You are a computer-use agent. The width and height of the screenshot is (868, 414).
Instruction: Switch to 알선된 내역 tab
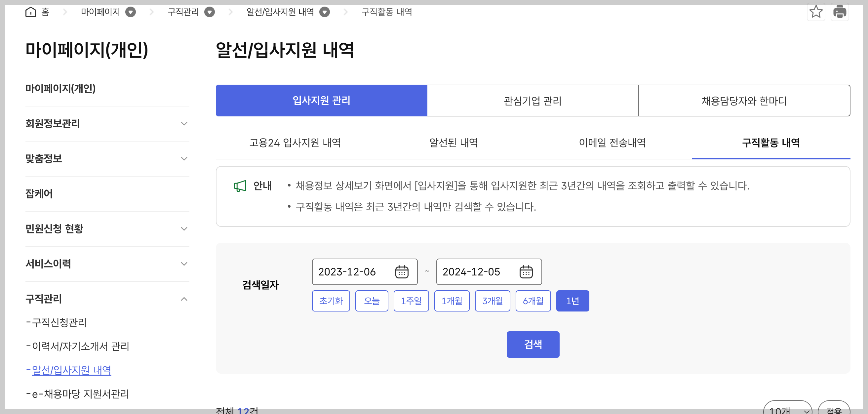coord(453,143)
